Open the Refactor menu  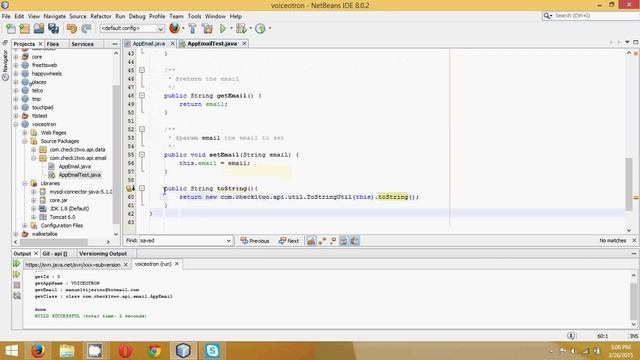101,16
